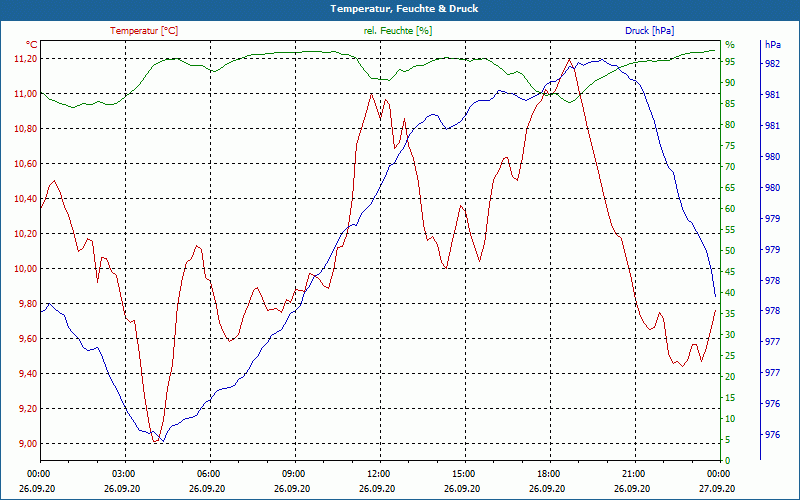Image resolution: width=800 pixels, height=500 pixels.
Task: Click the "9,20" temperature axis value
Action: click(28, 409)
